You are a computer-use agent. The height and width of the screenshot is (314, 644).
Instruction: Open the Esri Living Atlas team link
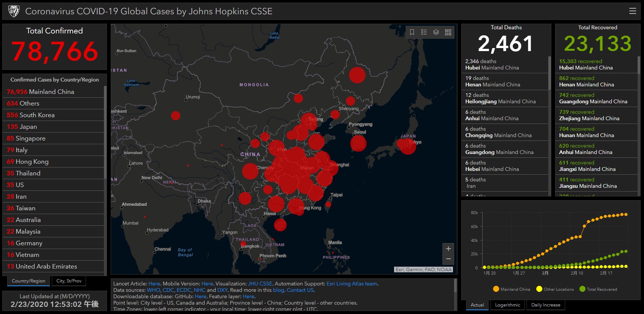click(352, 284)
